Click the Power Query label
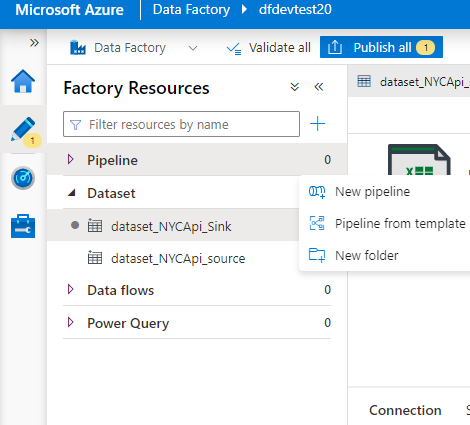Viewport: 470px width, 425px height. [128, 323]
